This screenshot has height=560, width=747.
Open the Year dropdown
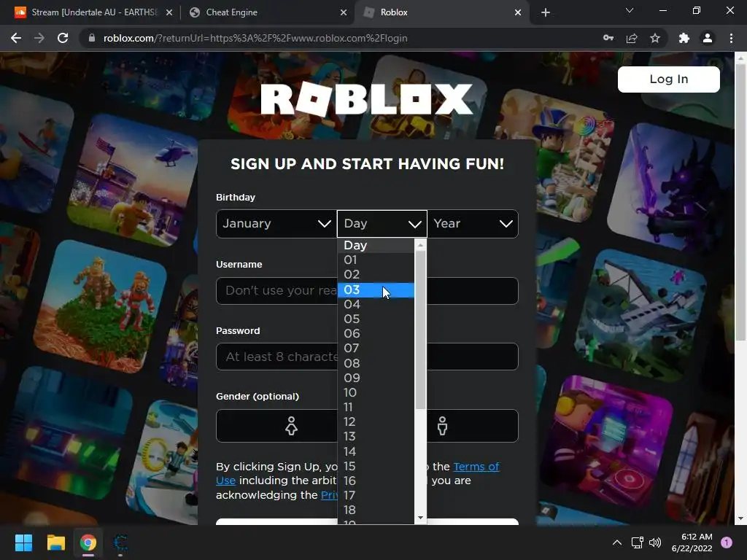(x=473, y=224)
